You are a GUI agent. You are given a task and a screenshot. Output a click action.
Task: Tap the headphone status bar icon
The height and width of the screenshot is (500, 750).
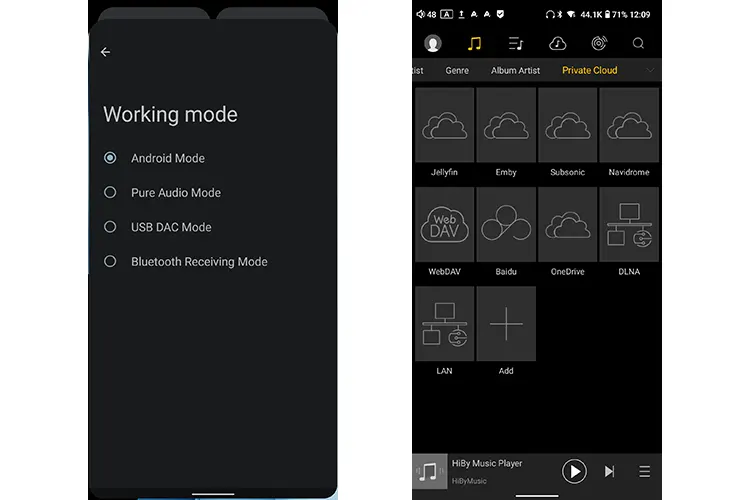tap(550, 14)
